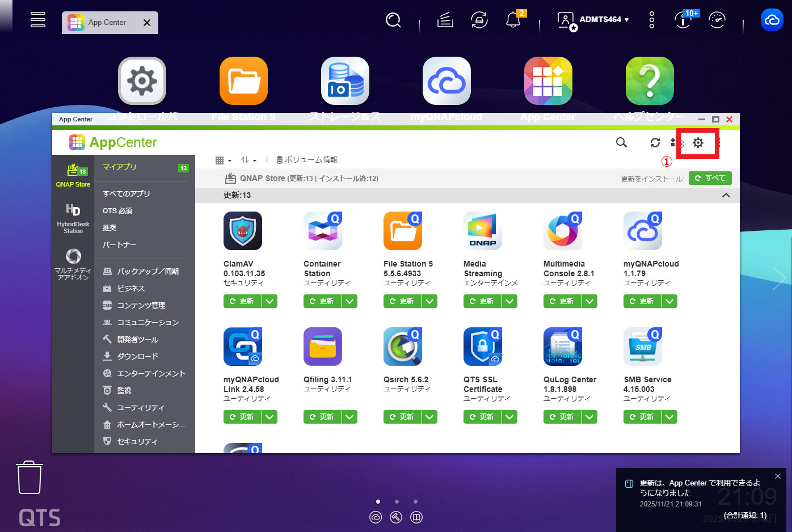Viewport: 792px width, 532px height.
Task: Select すべてのアプリ in the sidebar
Action: click(x=127, y=193)
